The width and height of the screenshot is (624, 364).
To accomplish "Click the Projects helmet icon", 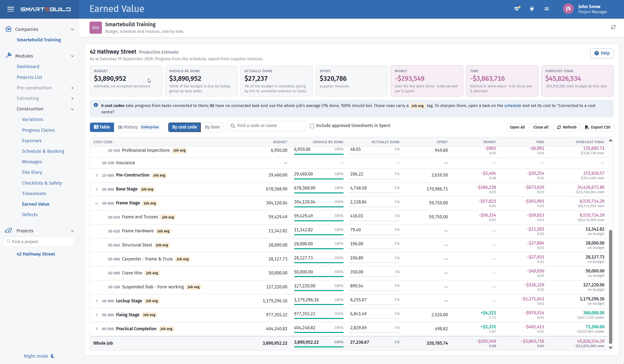I will click(8, 230).
